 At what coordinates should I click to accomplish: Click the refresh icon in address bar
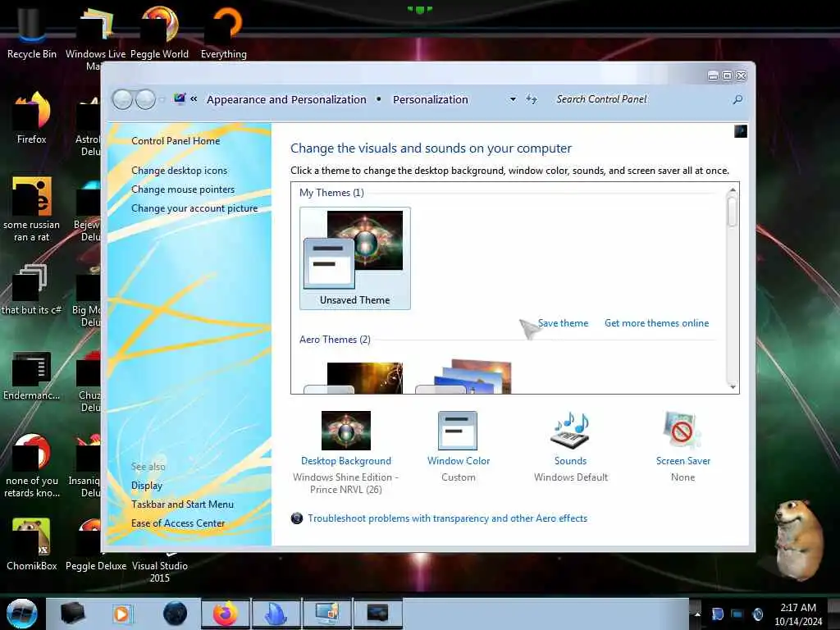coord(531,99)
